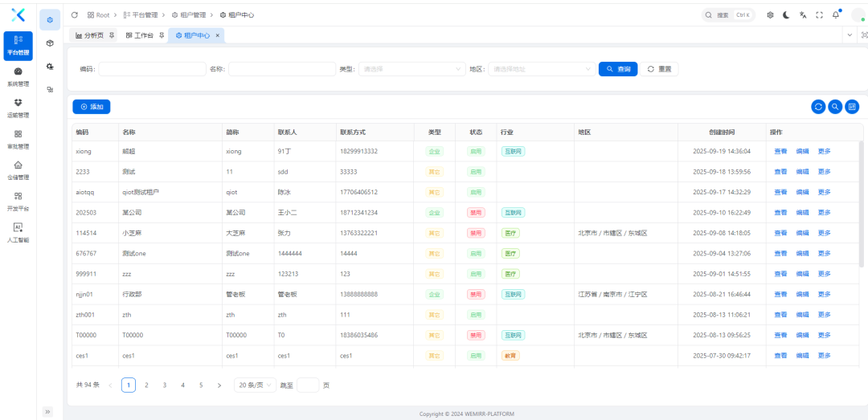
Task: Unpin the 分析页 tab using its pin icon
Action: [x=111, y=35]
